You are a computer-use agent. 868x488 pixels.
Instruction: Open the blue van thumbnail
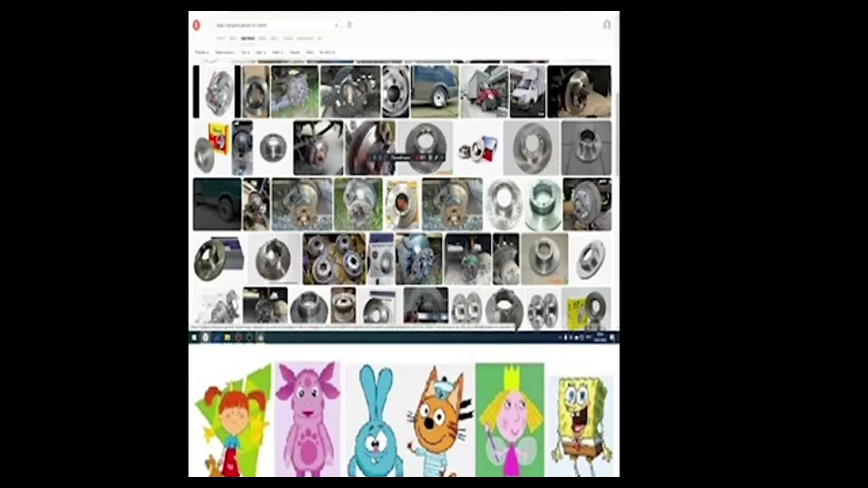pos(434,91)
